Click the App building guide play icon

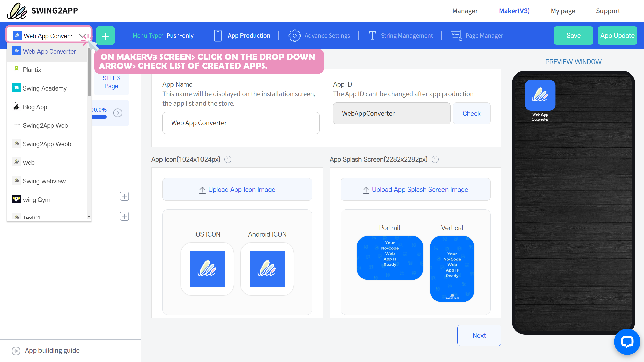coord(16,351)
